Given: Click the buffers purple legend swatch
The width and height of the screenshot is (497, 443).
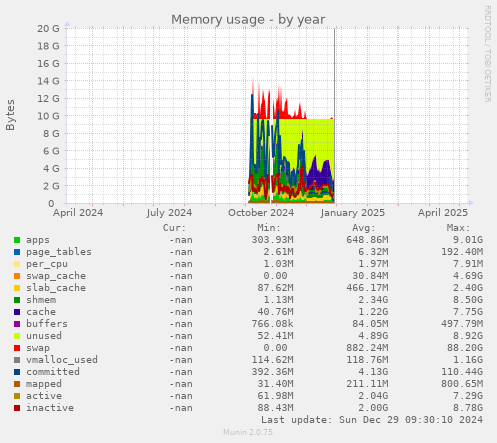Looking at the screenshot, I should 17,324.
